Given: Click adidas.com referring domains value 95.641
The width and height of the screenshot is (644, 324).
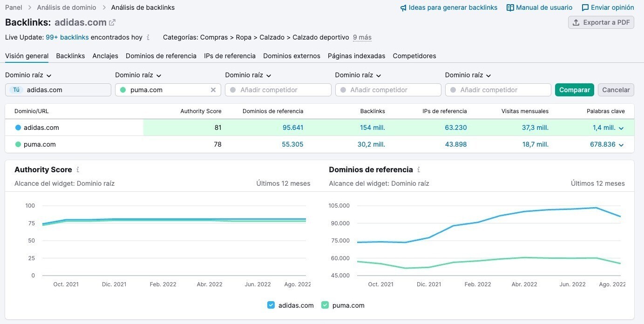Looking at the screenshot, I should pyautogui.click(x=293, y=128).
